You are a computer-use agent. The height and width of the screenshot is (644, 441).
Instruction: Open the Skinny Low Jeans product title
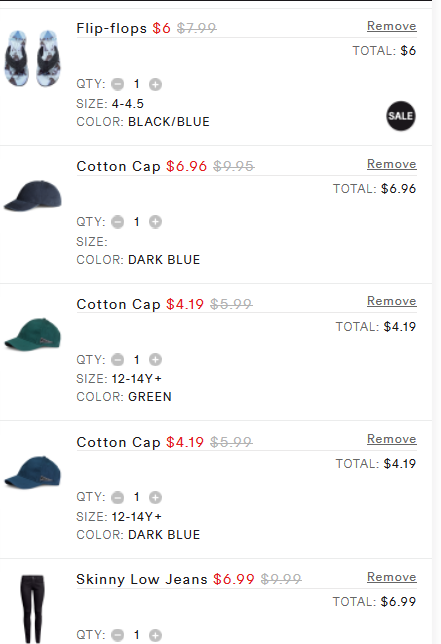coord(142,579)
